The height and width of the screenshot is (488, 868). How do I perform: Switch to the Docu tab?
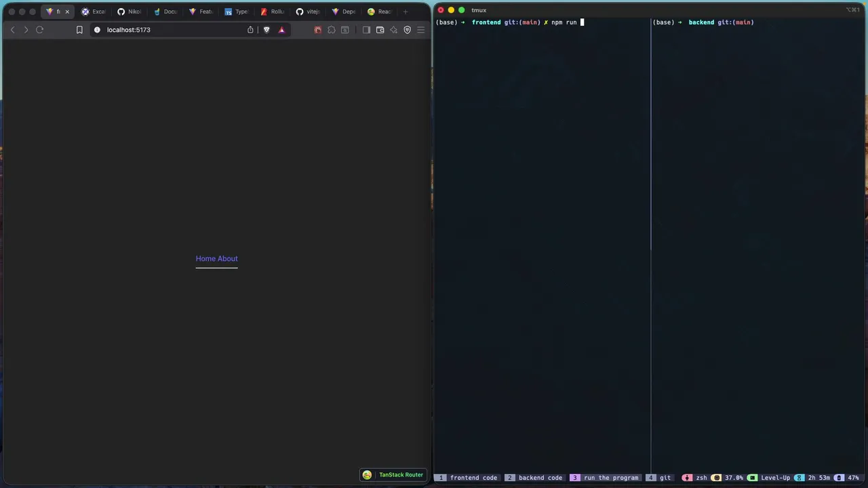(165, 12)
